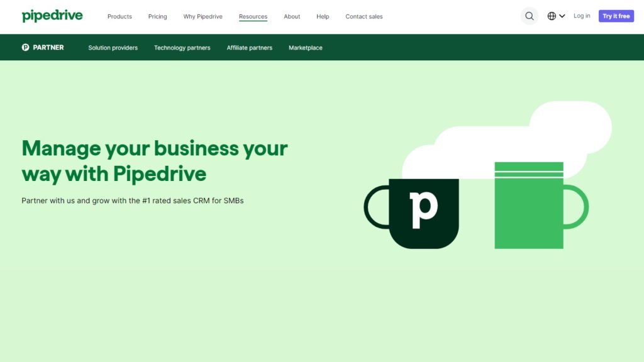The height and width of the screenshot is (362, 644).
Task: Open the Help menu item
Action: (x=323, y=16)
